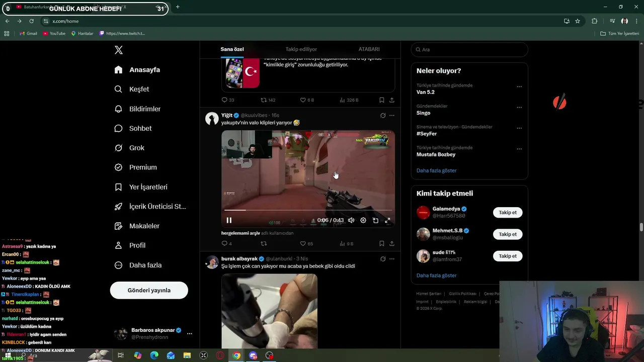Open more options on burak albayrak's post
The image size is (644, 362).
click(x=392, y=259)
